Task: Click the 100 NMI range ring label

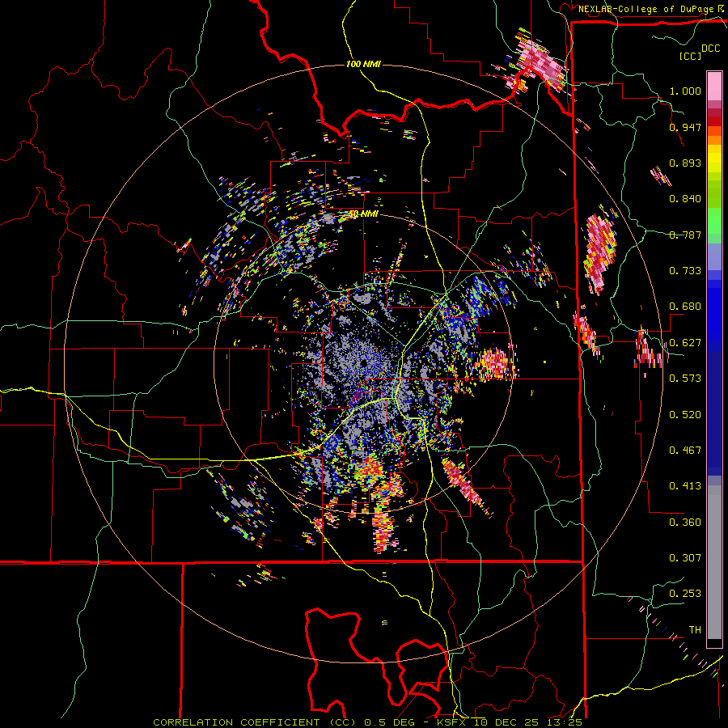Action: pyautogui.click(x=363, y=64)
